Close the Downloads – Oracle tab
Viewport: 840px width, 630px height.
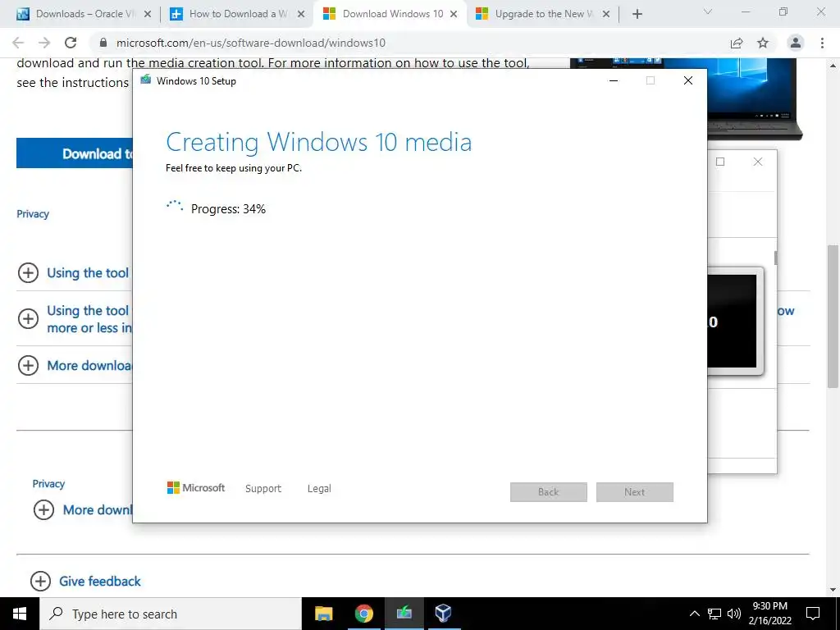pos(148,15)
